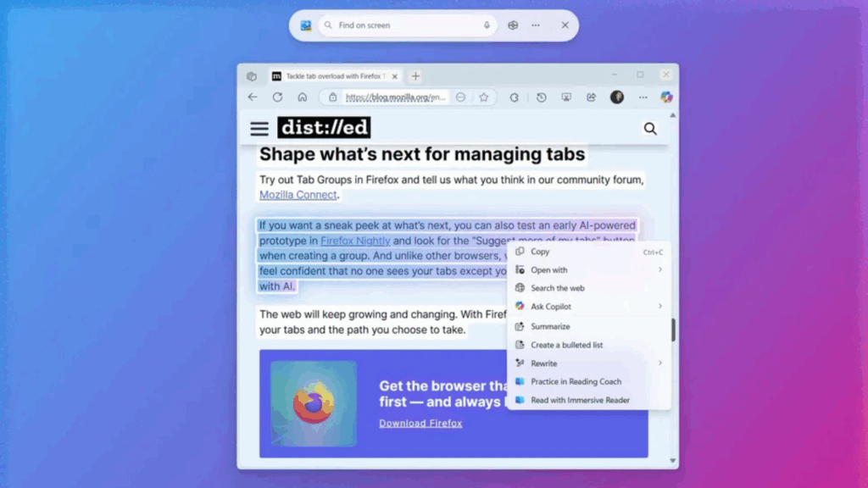View site information lock icon
This screenshot has width=868, height=488.
332,97
